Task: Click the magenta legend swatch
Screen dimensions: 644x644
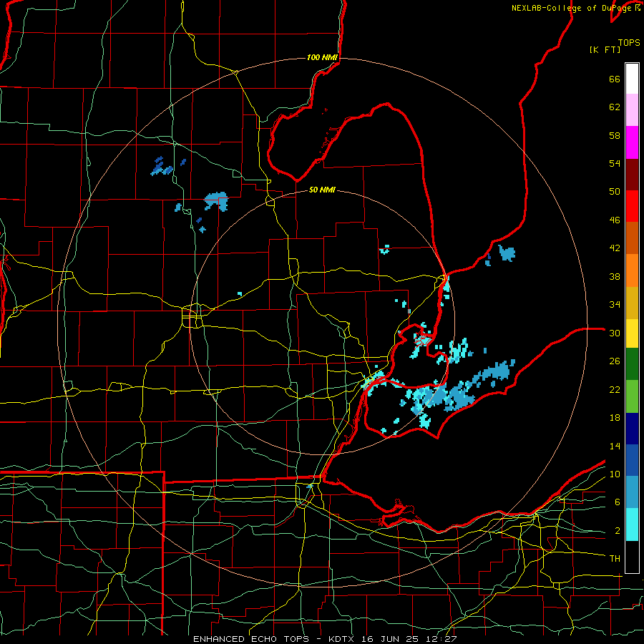Action: click(x=632, y=142)
